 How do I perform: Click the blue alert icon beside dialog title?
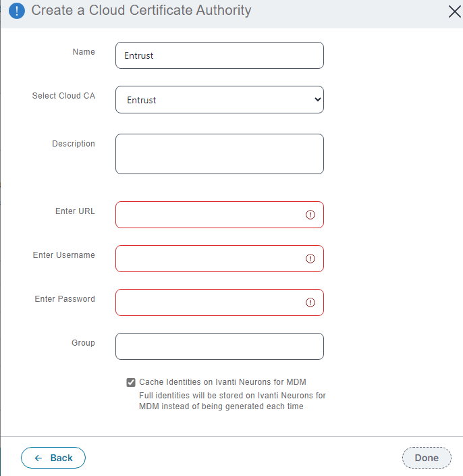tap(16, 11)
